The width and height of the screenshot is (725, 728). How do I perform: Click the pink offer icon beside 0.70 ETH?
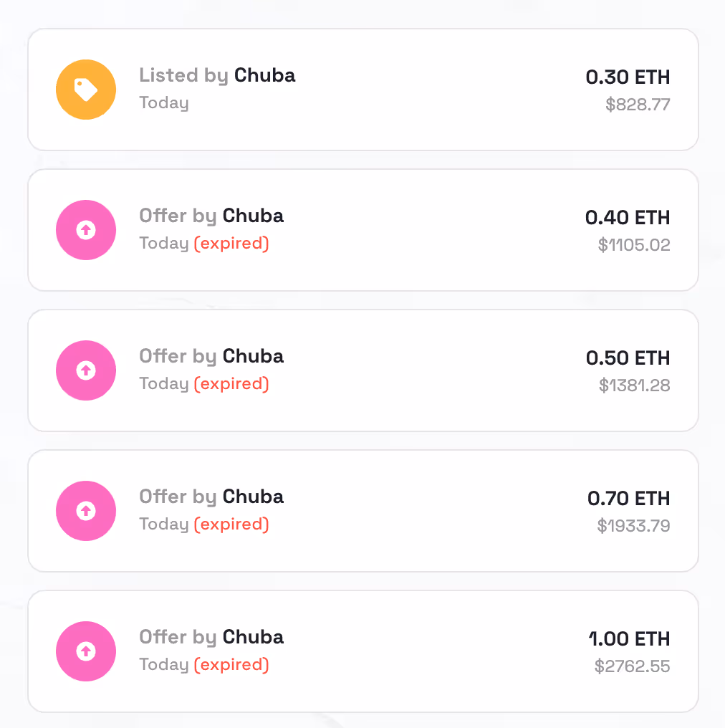pyautogui.click(x=86, y=511)
